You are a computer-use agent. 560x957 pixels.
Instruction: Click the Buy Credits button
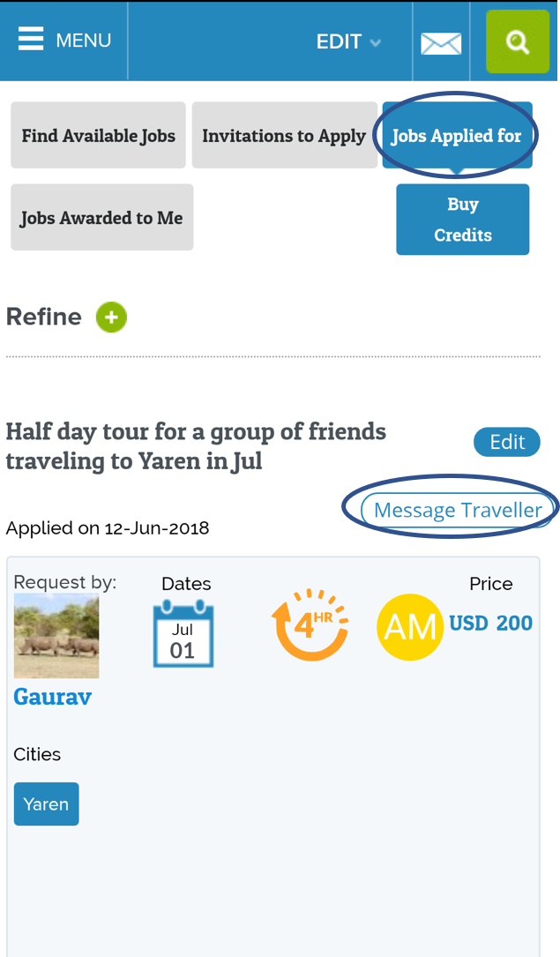click(462, 220)
